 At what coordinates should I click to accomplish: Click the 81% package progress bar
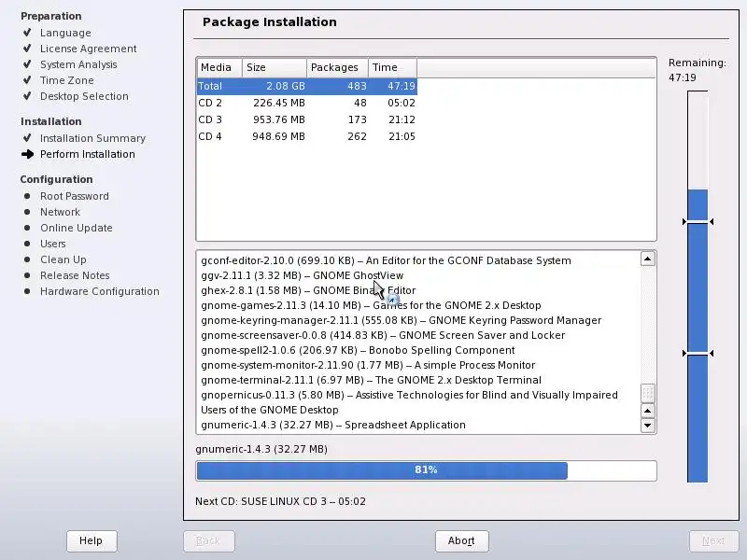click(426, 470)
